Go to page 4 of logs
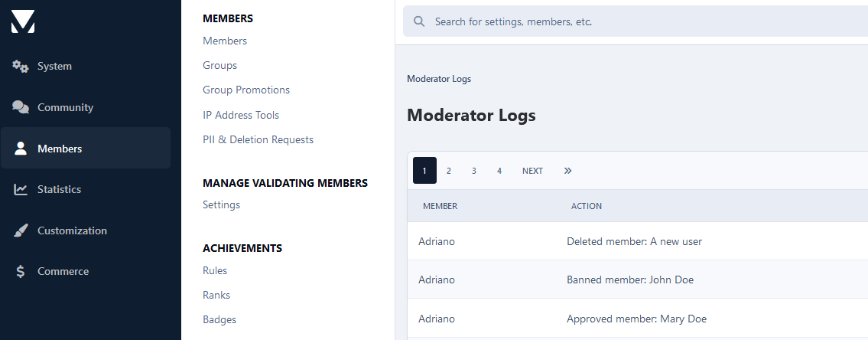Image resolution: width=868 pixels, height=340 pixels. pyautogui.click(x=499, y=171)
